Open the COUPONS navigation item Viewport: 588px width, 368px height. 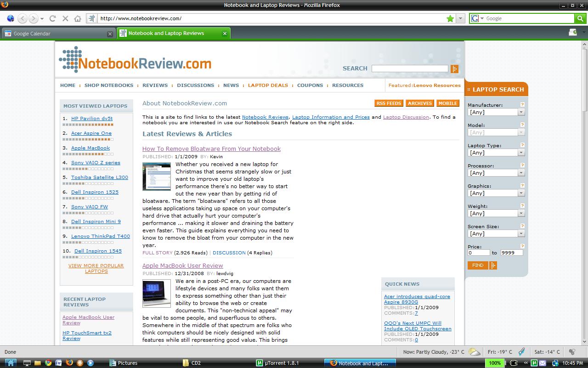click(310, 85)
